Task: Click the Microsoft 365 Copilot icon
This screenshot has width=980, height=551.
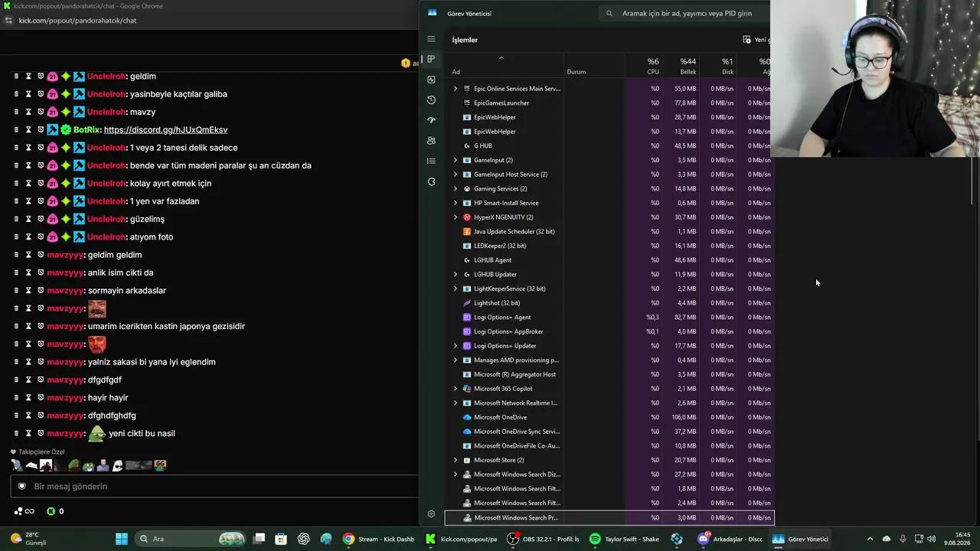Action: pos(467,389)
